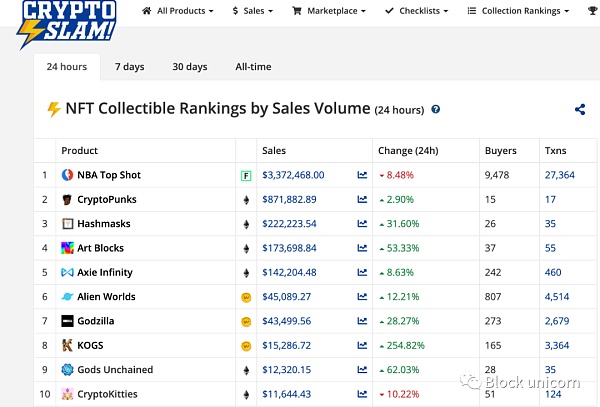This screenshot has height=407, width=600.
Task: Click the Art Blocks collection icon
Action: click(67, 248)
